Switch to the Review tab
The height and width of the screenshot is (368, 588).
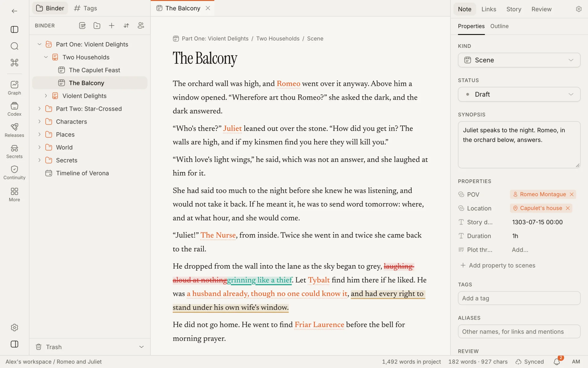pyautogui.click(x=541, y=9)
